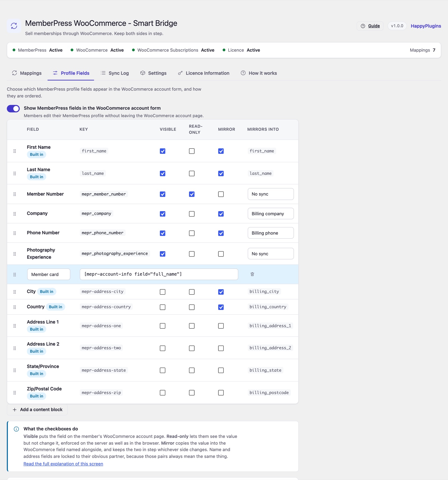This screenshot has height=480, width=448.
Task: Click drag handle for Address Line 1 row
Action: pyautogui.click(x=15, y=326)
